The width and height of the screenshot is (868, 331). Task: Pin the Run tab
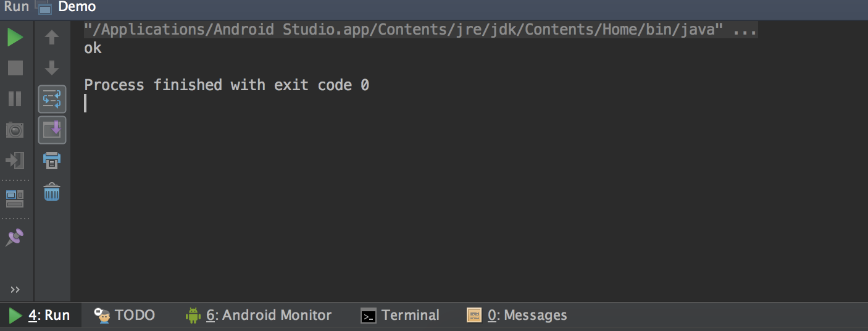pos(15,238)
